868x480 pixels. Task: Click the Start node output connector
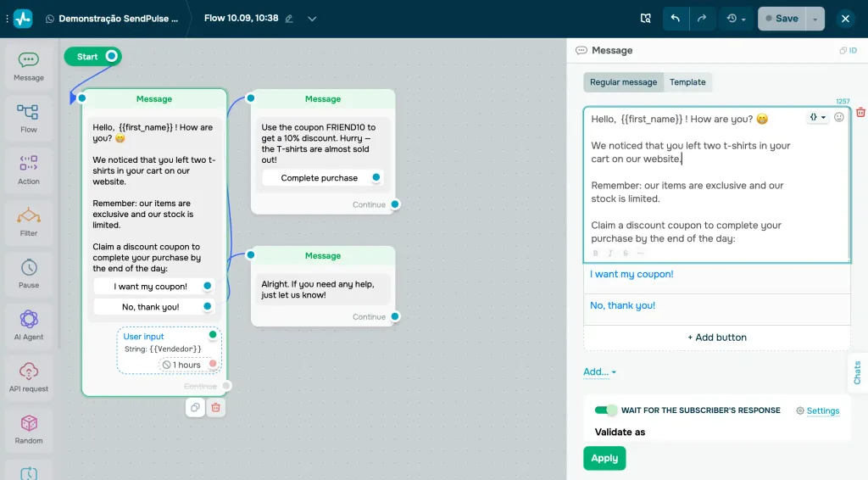pyautogui.click(x=112, y=56)
